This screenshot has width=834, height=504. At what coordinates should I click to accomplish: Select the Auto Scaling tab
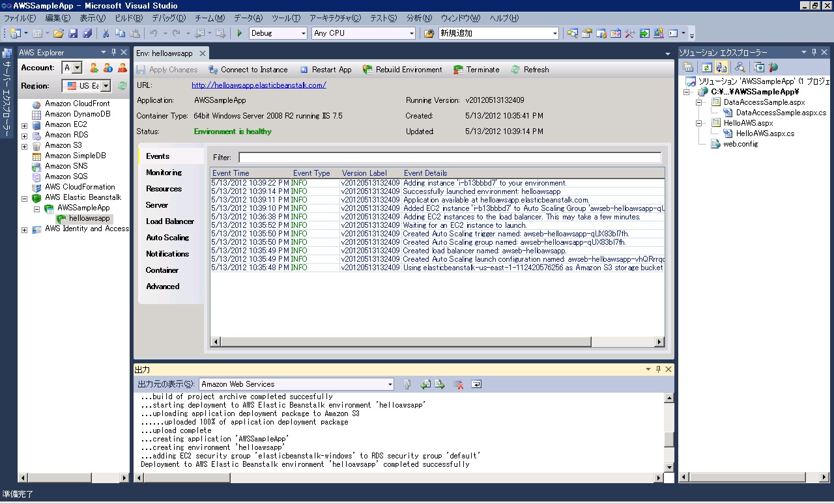167,238
